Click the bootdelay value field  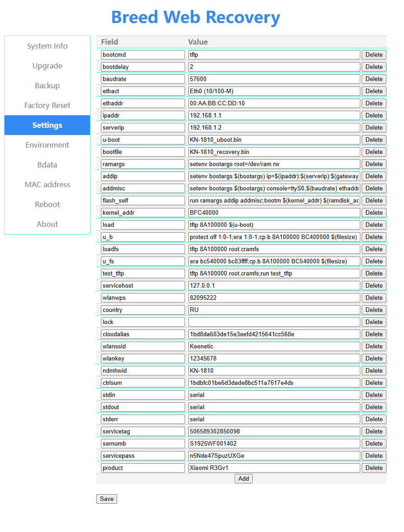click(274, 67)
